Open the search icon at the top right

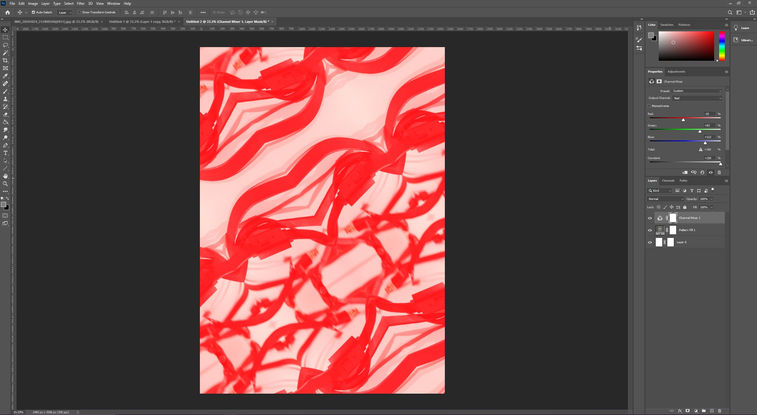pos(730,13)
